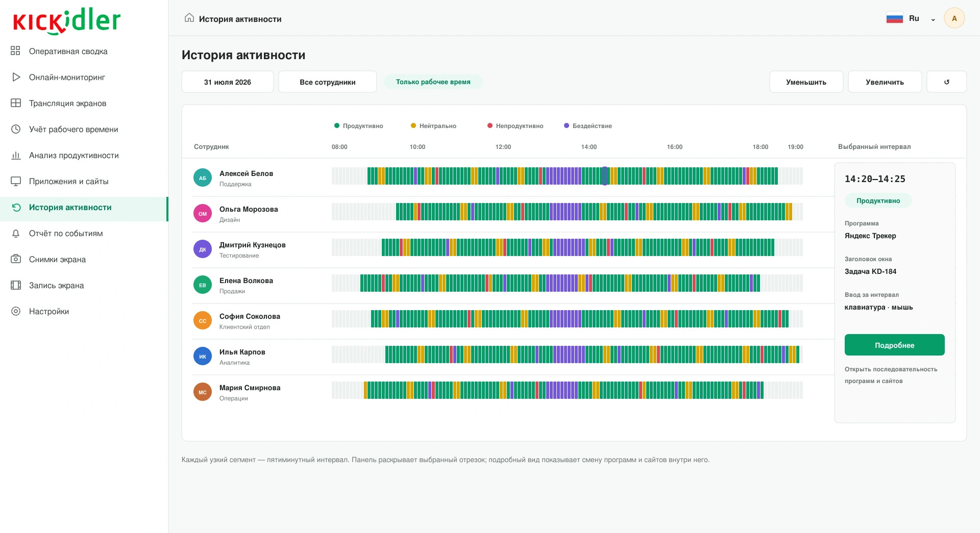
Task: Click the Задача KD-184 window title
Action: pos(870,271)
